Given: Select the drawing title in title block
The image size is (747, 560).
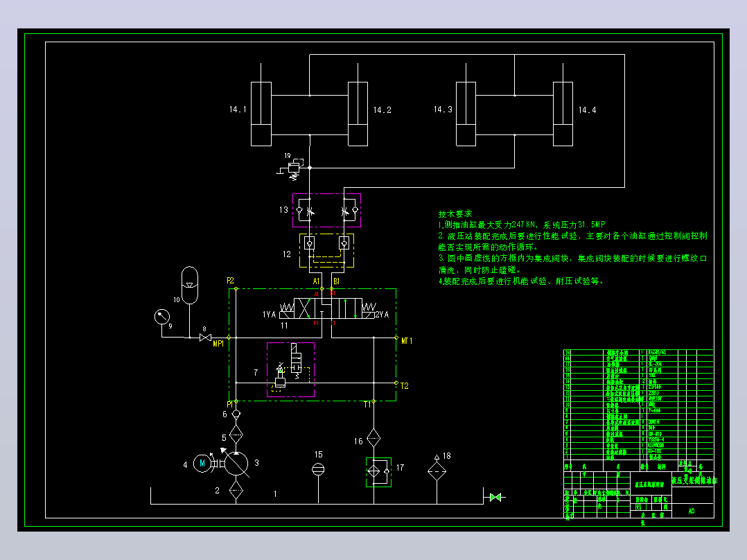Looking at the screenshot, I should [694, 481].
